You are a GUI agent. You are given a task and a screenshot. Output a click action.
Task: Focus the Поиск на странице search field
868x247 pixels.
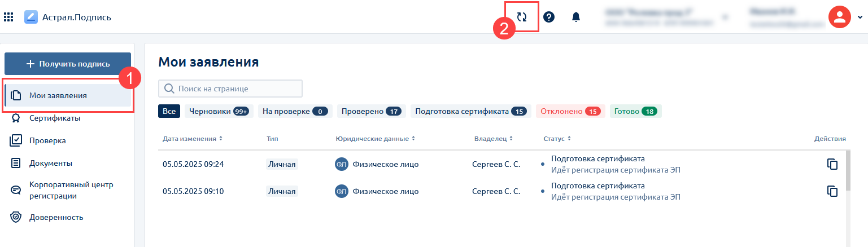click(x=230, y=89)
